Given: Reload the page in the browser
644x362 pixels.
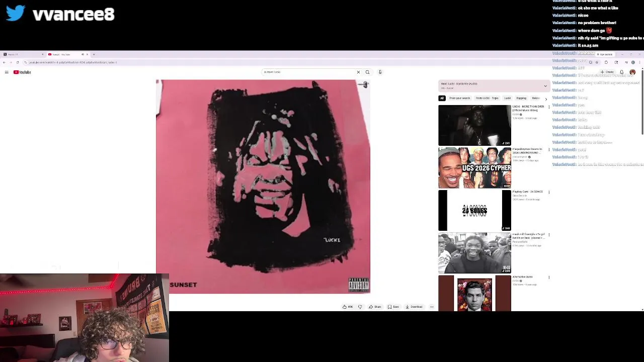Looking at the screenshot, I should (x=18, y=62).
